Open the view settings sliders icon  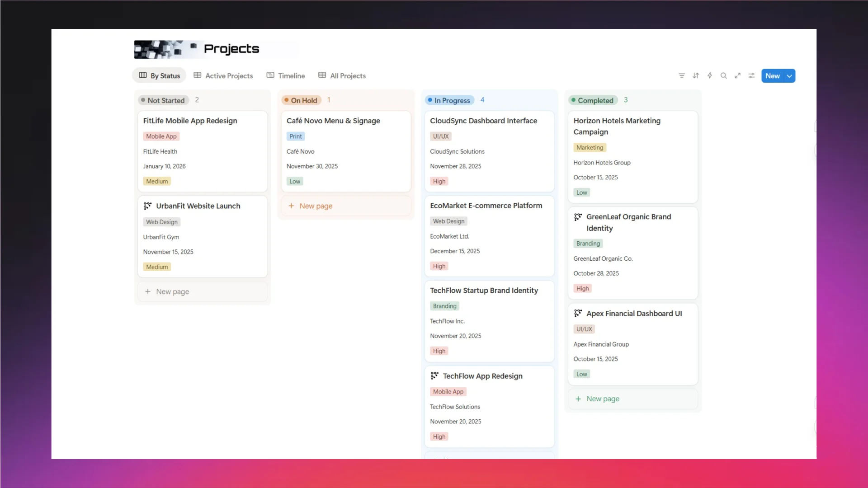pyautogui.click(x=751, y=75)
